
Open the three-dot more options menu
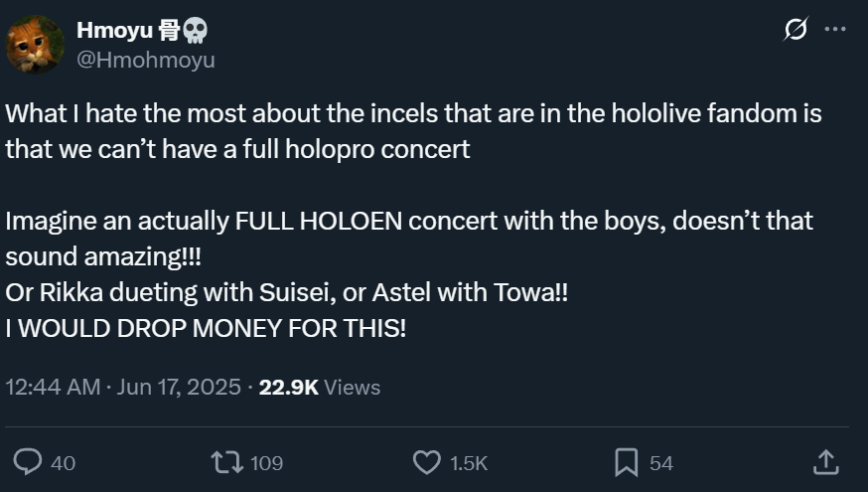coord(835,30)
